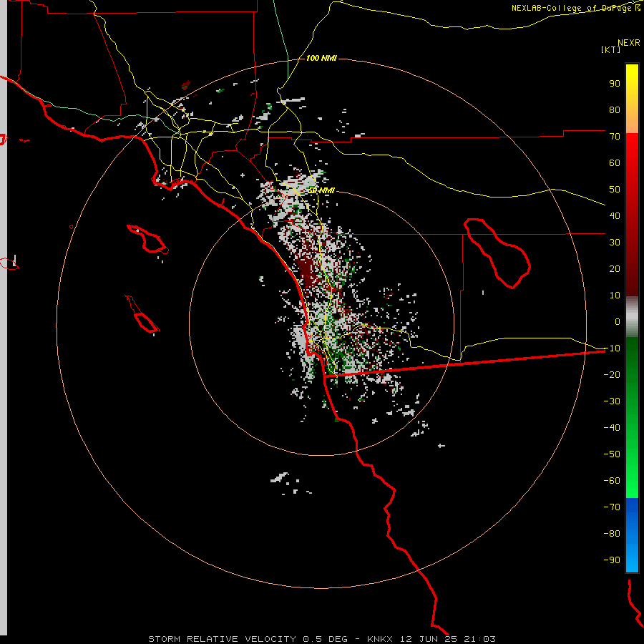Click the 12 JUN 25 date text
644x644 pixels.
429,639
